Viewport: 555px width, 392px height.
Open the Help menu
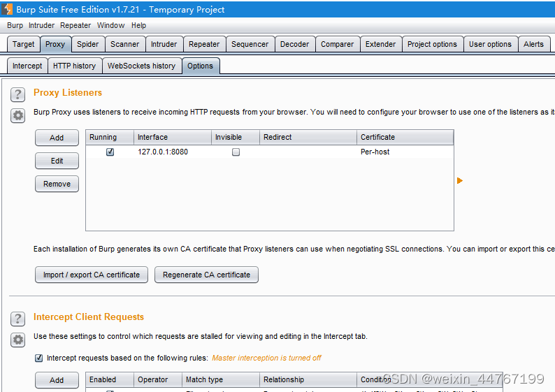click(138, 25)
